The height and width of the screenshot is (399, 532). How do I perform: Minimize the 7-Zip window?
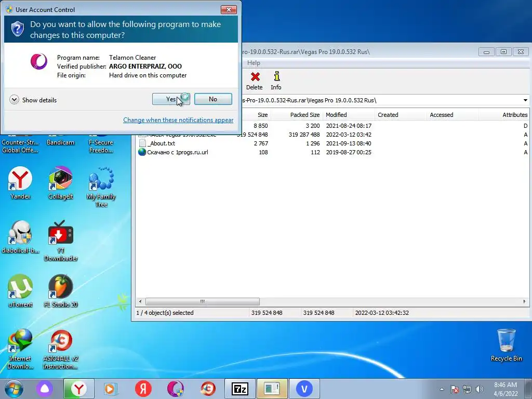[486, 52]
